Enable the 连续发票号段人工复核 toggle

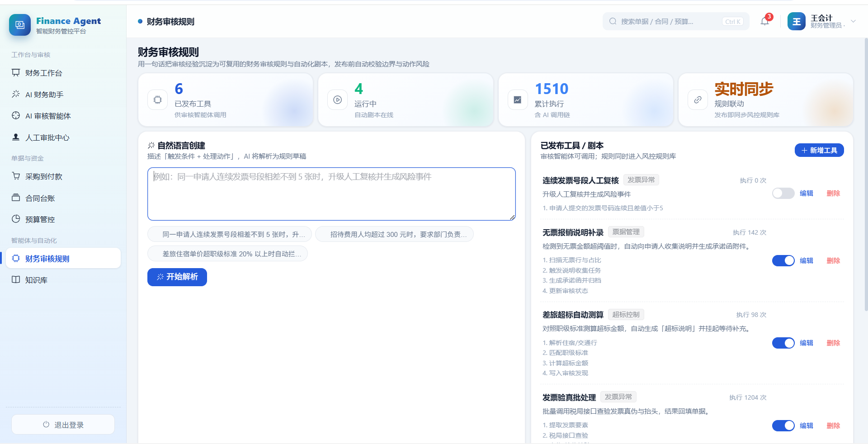(783, 194)
